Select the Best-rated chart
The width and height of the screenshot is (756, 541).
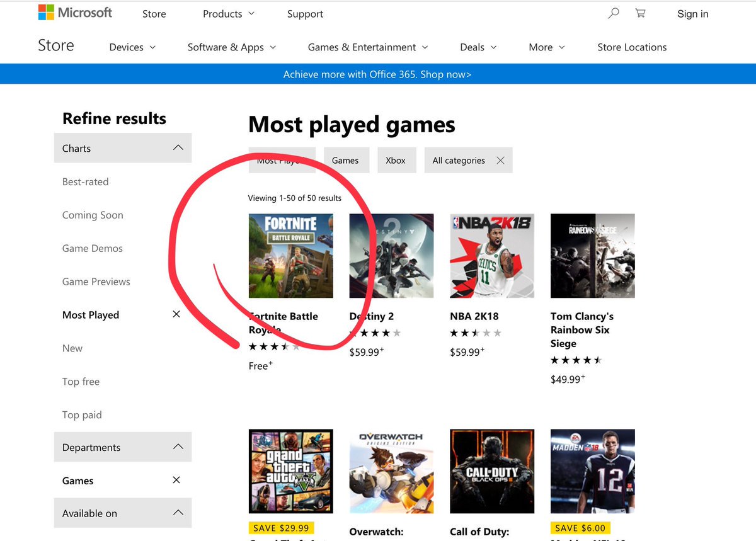click(x=85, y=181)
